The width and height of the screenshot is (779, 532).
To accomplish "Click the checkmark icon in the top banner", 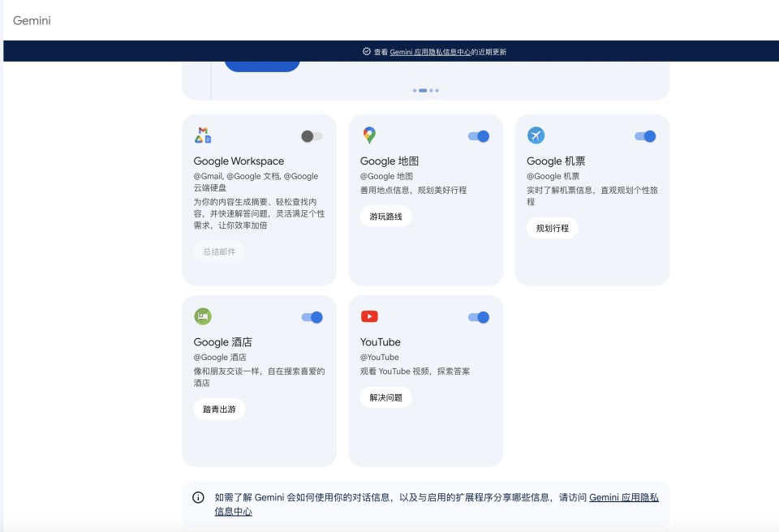I will tap(367, 50).
